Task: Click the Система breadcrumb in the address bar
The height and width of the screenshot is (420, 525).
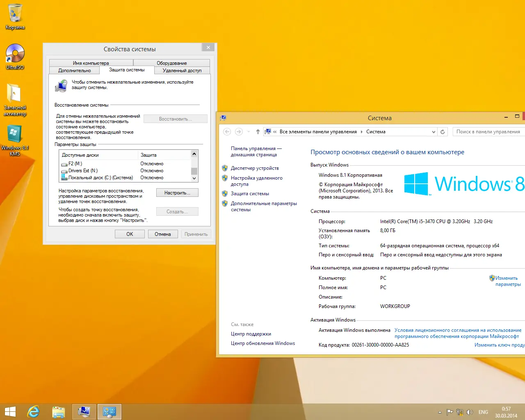Action: tap(376, 132)
